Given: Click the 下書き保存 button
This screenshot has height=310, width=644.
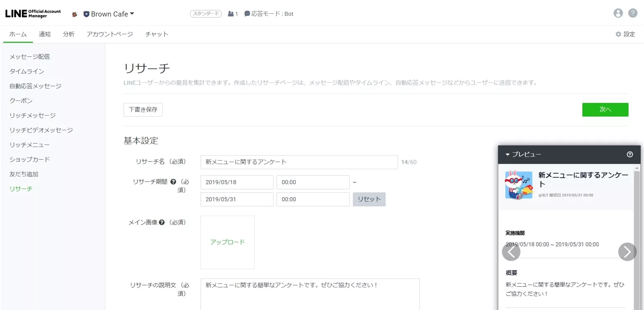Looking at the screenshot, I should 143,110.
